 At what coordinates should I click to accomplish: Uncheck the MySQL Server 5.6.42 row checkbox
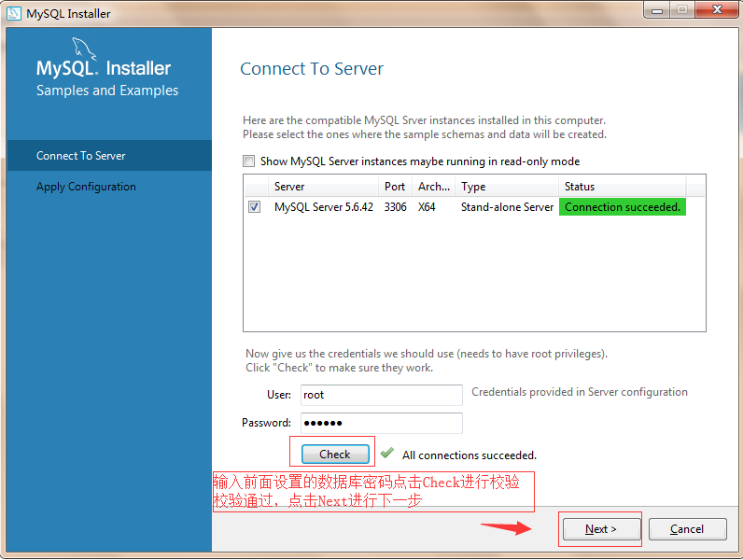tap(255, 207)
